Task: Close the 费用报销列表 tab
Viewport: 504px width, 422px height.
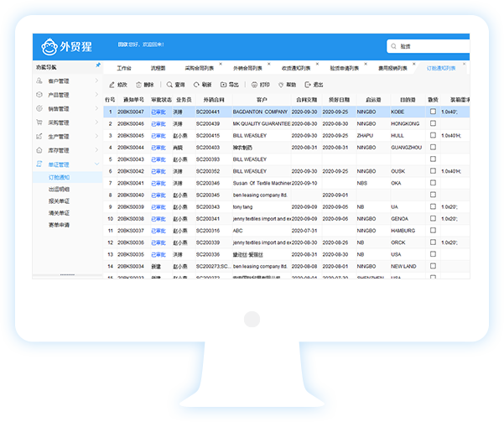Action: (414, 64)
